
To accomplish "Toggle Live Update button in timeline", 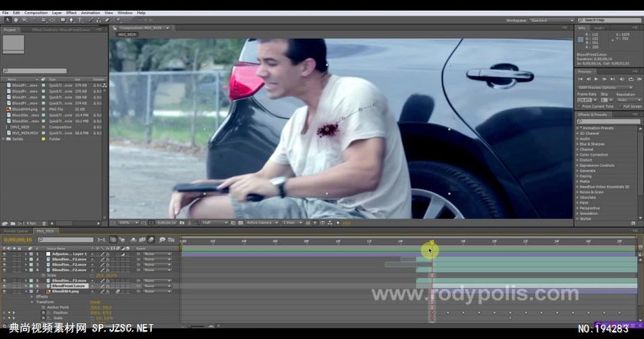I will 113,239.
